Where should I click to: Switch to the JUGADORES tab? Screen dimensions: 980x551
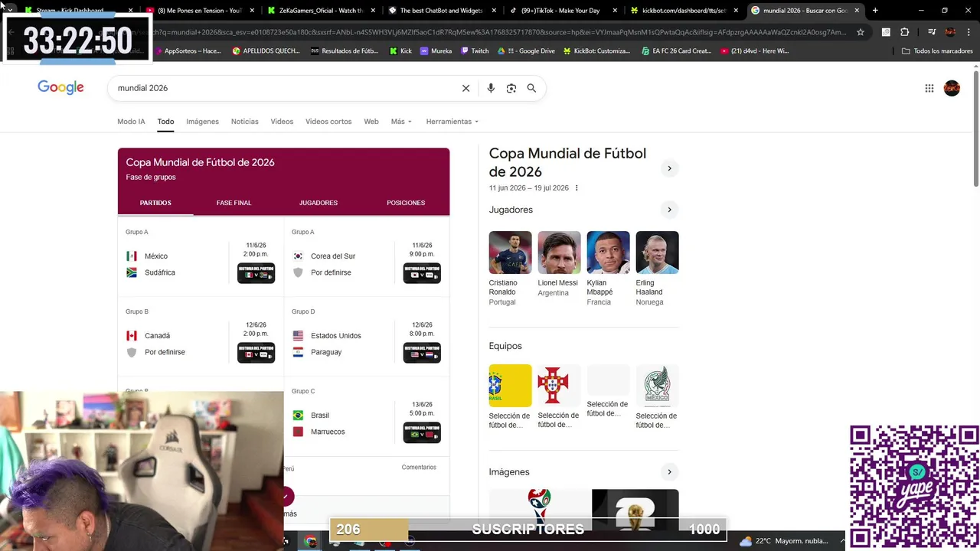318,203
